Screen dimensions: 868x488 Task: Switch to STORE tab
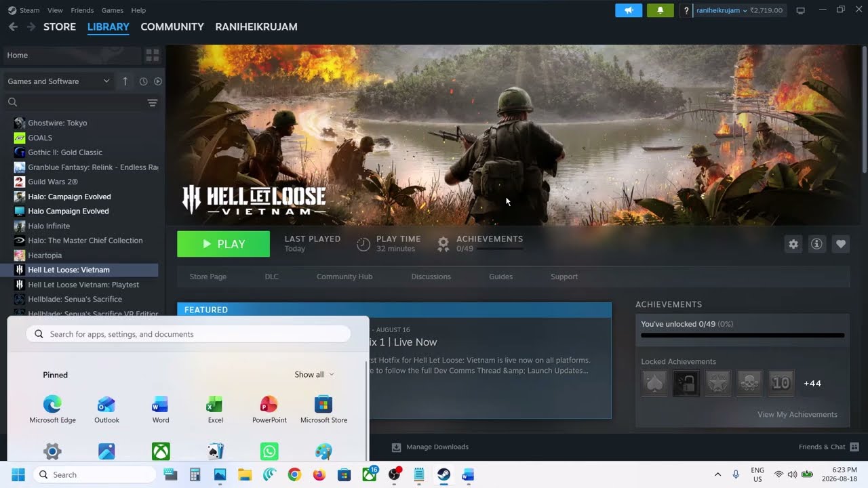[60, 26]
